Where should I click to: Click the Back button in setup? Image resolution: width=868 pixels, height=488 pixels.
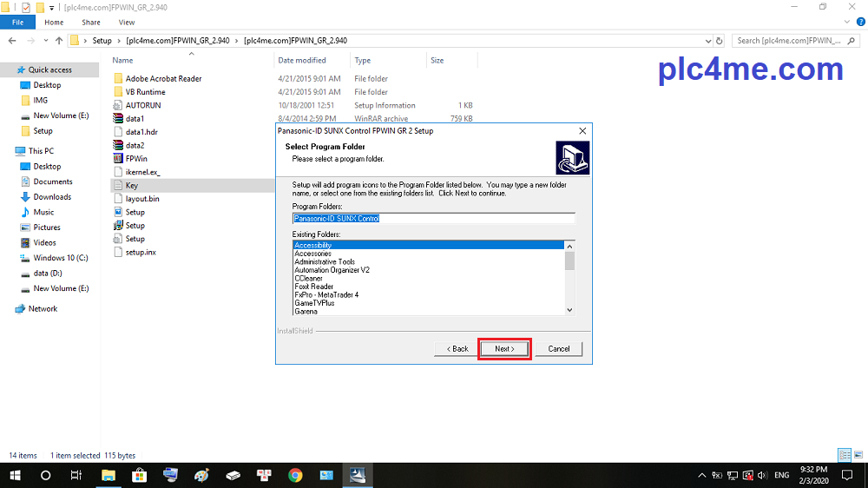click(x=457, y=348)
